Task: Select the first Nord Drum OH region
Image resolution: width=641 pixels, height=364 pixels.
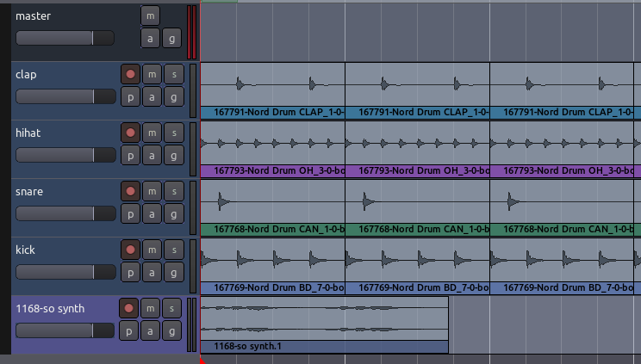Action: tap(272, 149)
